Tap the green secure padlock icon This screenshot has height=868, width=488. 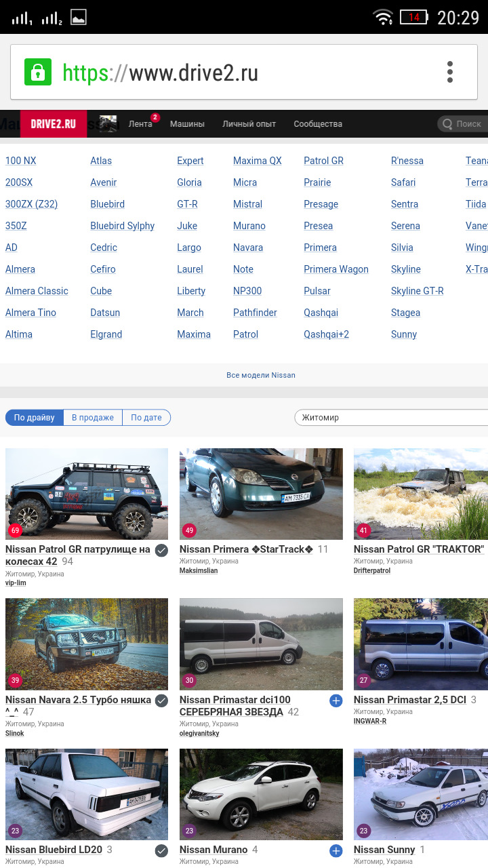(38, 72)
